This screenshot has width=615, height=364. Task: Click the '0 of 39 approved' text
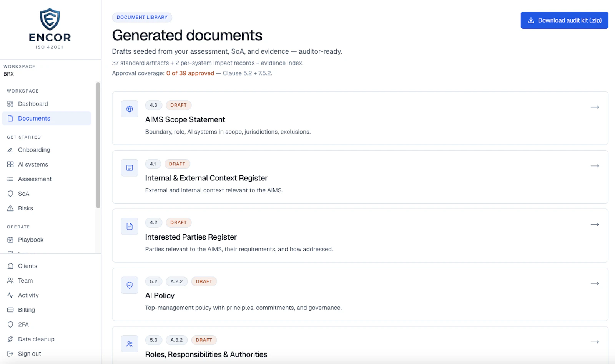click(x=190, y=73)
